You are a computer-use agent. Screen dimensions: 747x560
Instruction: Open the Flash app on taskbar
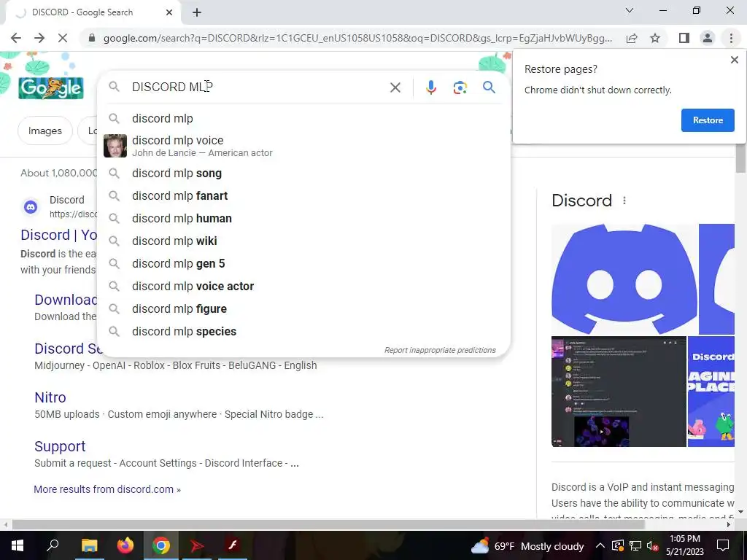(x=233, y=545)
